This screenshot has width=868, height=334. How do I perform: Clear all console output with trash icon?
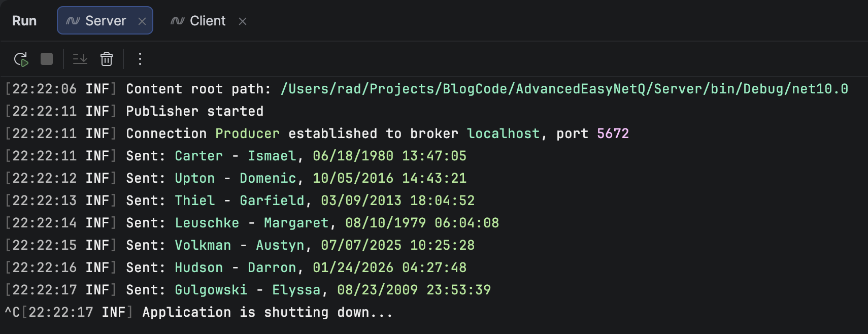[x=107, y=59]
